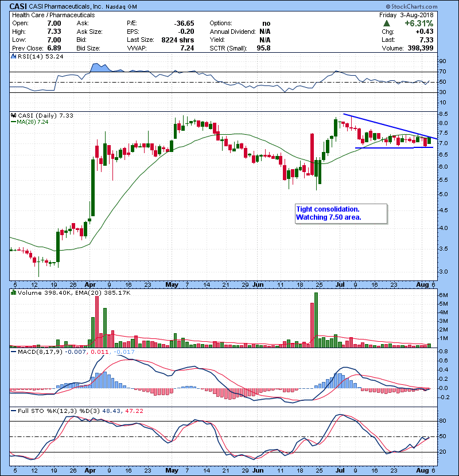Click the MA(20) 7.24 legend text

[33, 122]
